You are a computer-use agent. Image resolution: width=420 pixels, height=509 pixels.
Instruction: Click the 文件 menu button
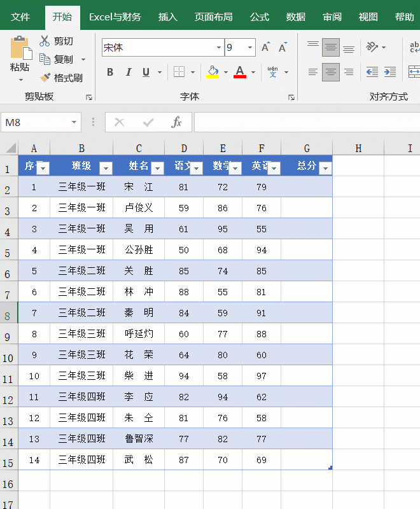tap(20, 17)
